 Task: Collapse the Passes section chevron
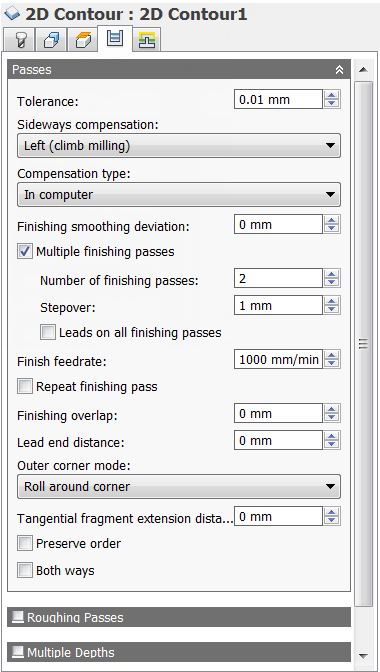point(339,70)
